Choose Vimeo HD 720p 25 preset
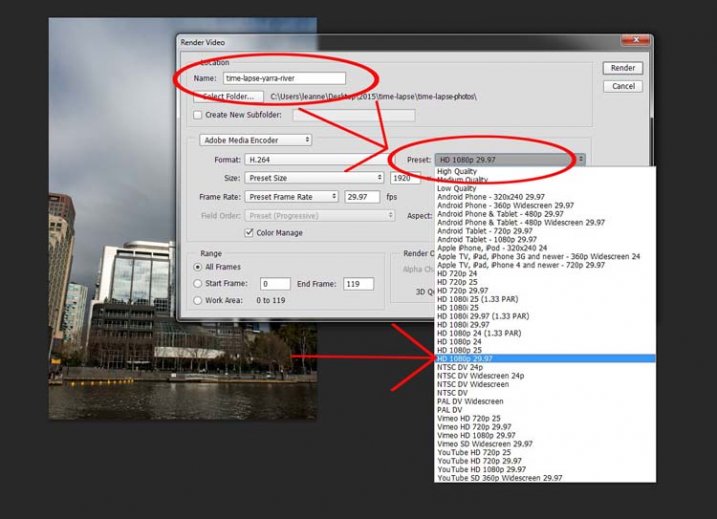The image size is (717, 519). [x=468, y=417]
